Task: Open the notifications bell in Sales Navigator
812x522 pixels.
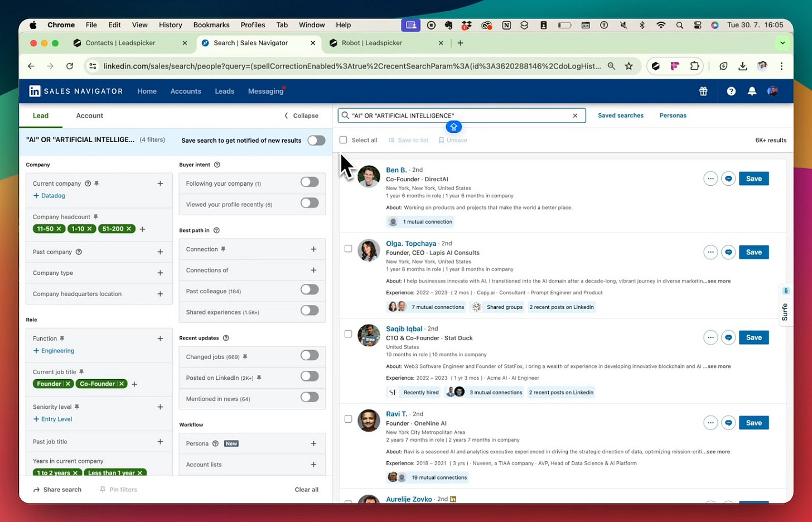Action: (x=752, y=91)
